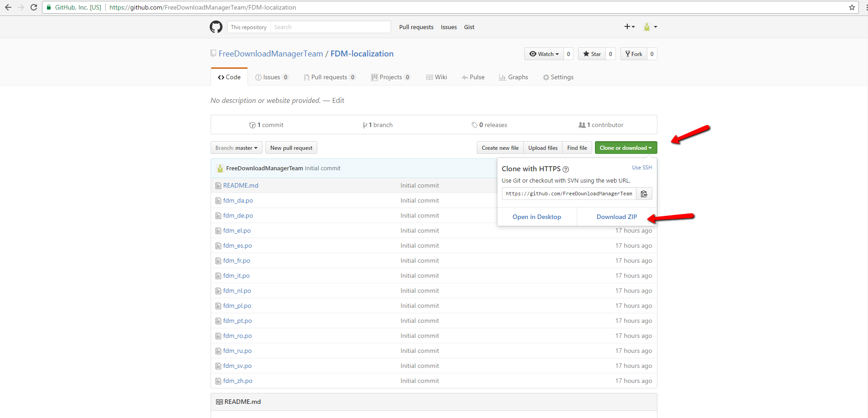Click the tag icon beside 0 releases

pyautogui.click(x=475, y=125)
